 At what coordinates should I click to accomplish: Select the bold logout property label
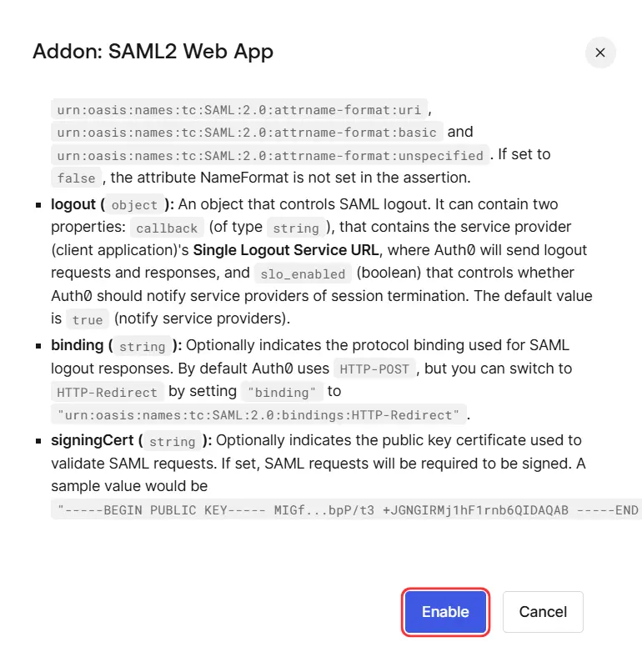pos(73,203)
